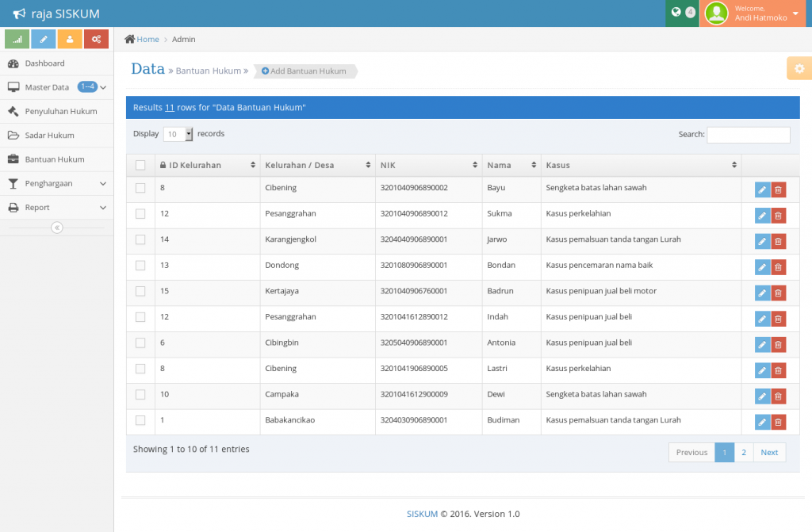Collapse the sidebar with the double-chevron icon
The image size is (812, 532).
coord(56,228)
